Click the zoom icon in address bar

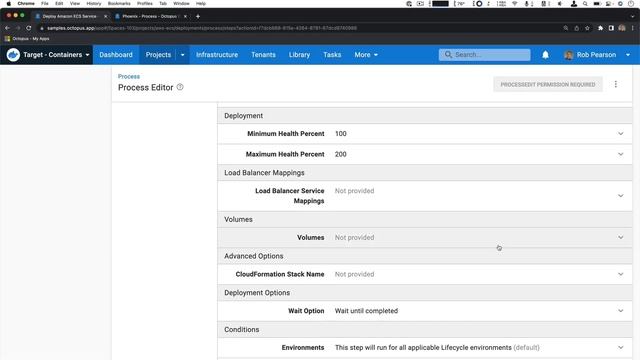coord(566,28)
